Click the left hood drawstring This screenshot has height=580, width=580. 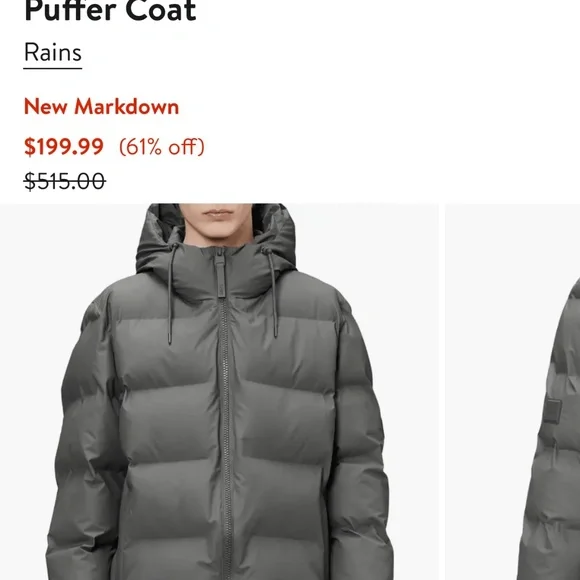click(x=171, y=294)
